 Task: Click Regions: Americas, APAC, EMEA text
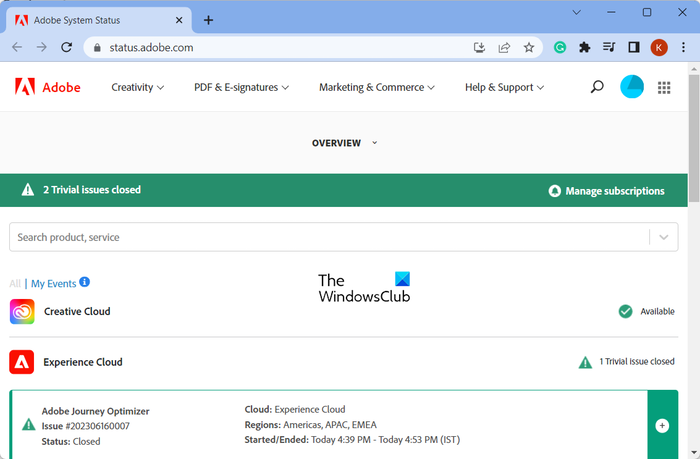[x=311, y=425]
